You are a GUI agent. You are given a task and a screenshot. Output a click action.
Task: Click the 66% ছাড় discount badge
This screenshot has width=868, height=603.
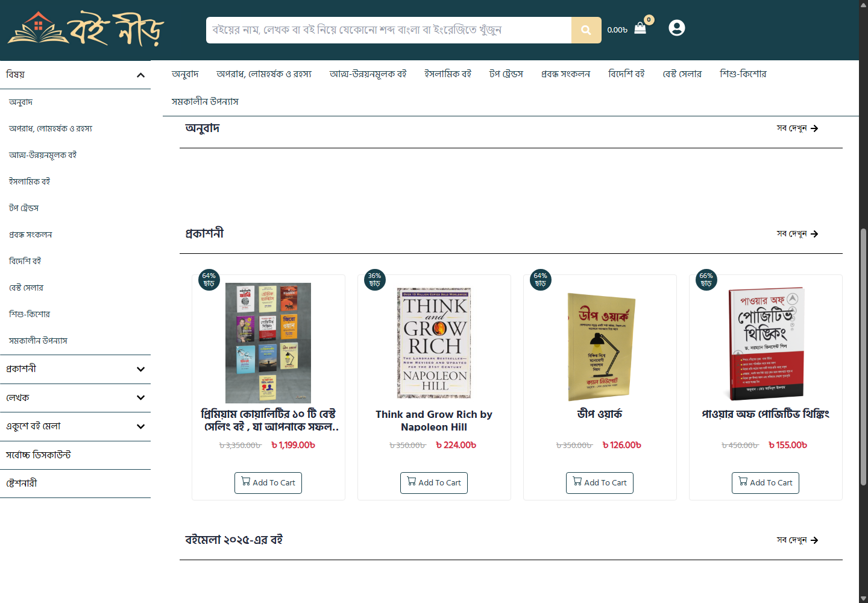point(706,280)
